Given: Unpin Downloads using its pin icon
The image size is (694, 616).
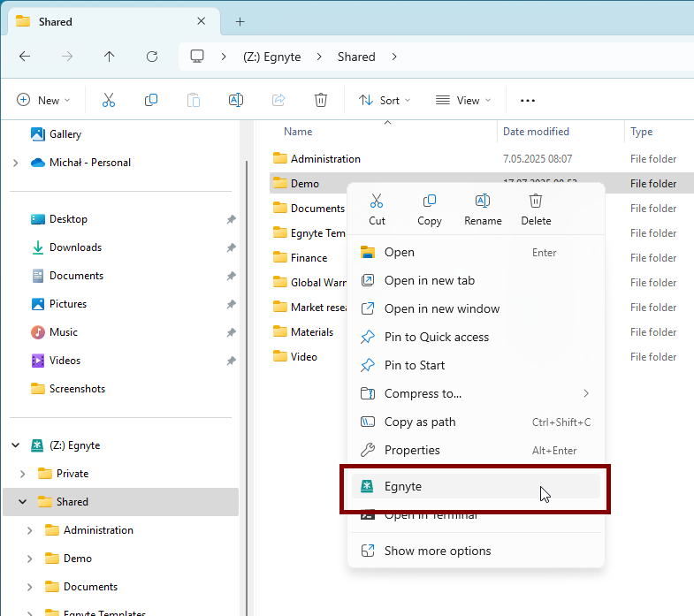Looking at the screenshot, I should [x=231, y=247].
